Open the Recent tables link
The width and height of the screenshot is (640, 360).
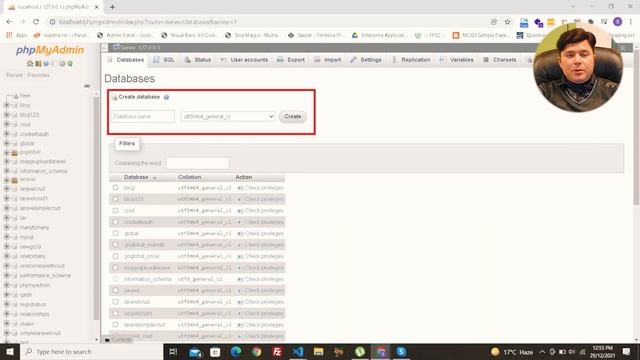click(x=14, y=75)
